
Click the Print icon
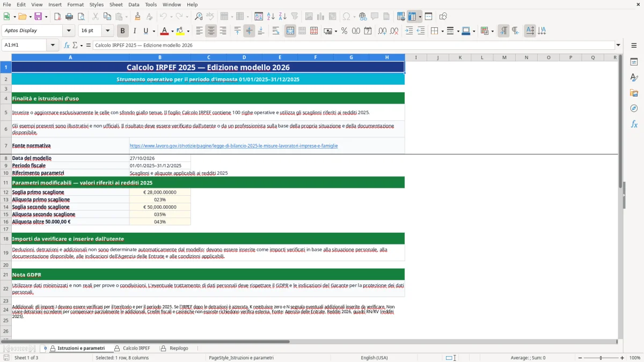pyautogui.click(x=69, y=17)
